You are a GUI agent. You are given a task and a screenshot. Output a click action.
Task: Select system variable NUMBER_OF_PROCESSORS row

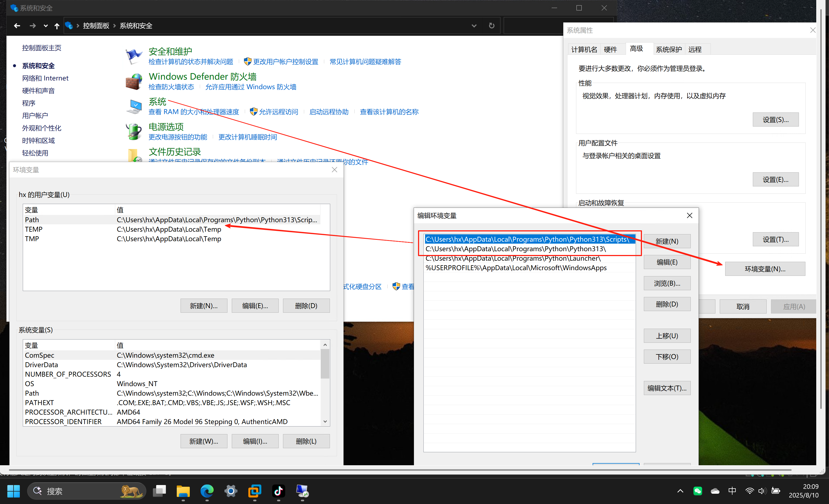tap(171, 374)
